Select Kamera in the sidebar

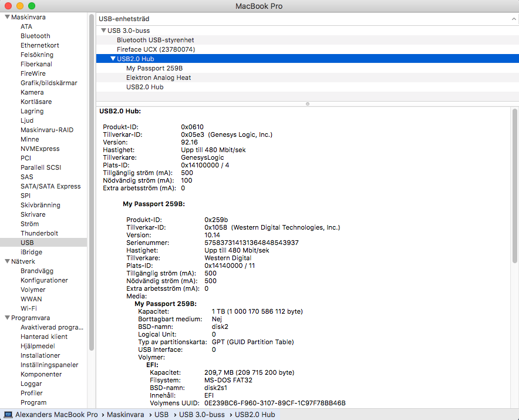(32, 92)
